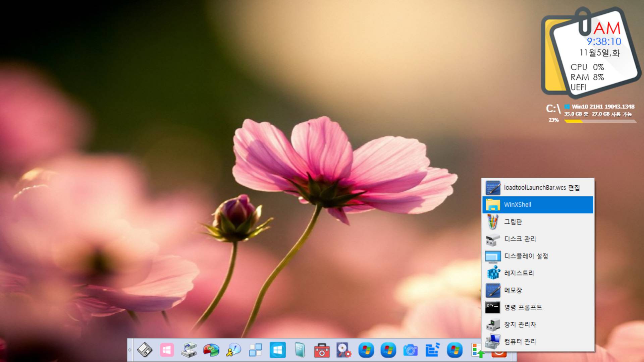Click the UEFI label on the widget
Viewport: 644px width, 362px height.
578,87
